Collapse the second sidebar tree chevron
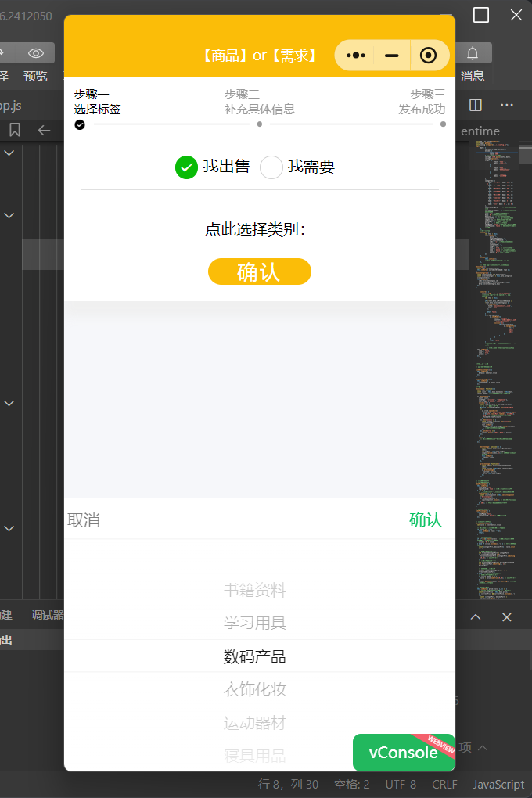The width and height of the screenshot is (532, 798). click(9, 215)
